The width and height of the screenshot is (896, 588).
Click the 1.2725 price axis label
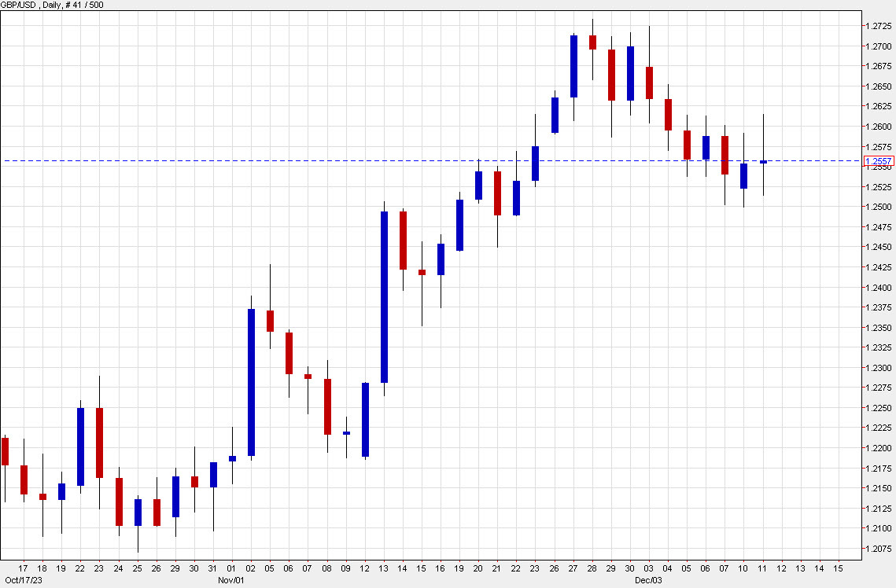click(x=878, y=24)
